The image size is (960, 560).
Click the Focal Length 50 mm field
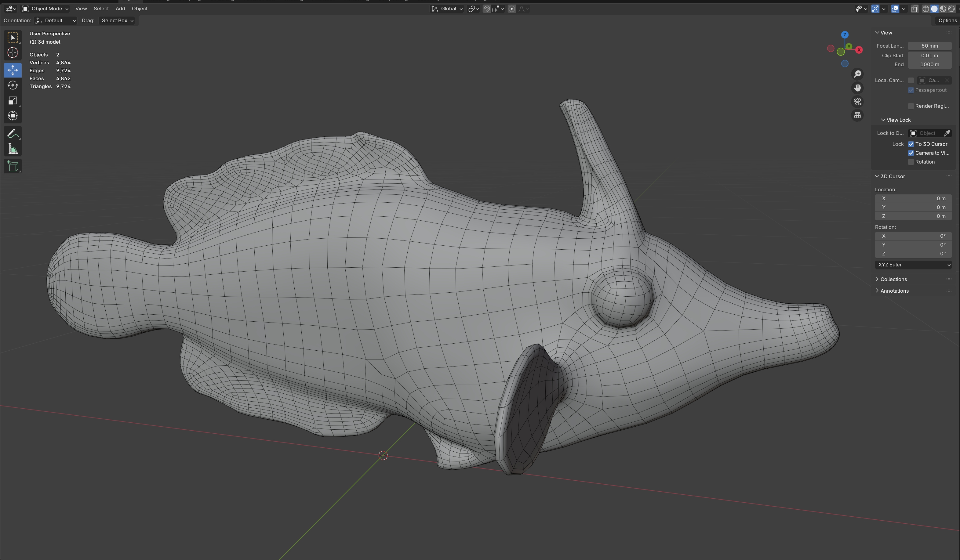pyautogui.click(x=929, y=46)
